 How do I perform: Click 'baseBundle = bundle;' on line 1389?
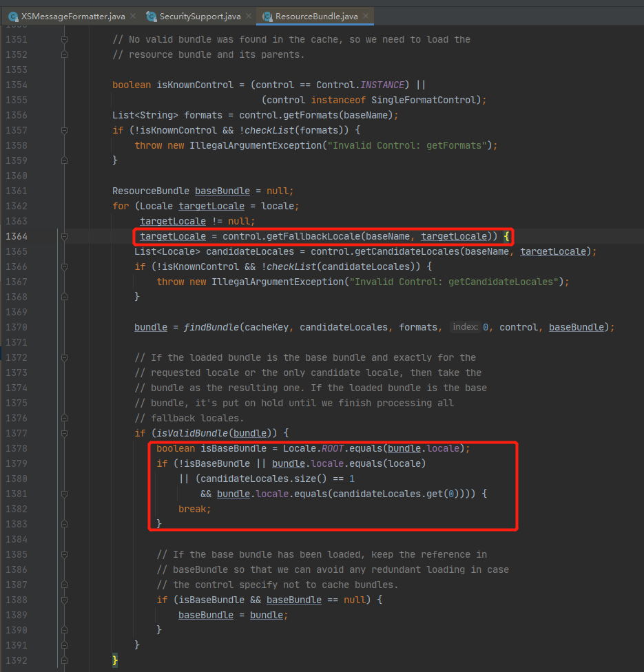(x=233, y=616)
